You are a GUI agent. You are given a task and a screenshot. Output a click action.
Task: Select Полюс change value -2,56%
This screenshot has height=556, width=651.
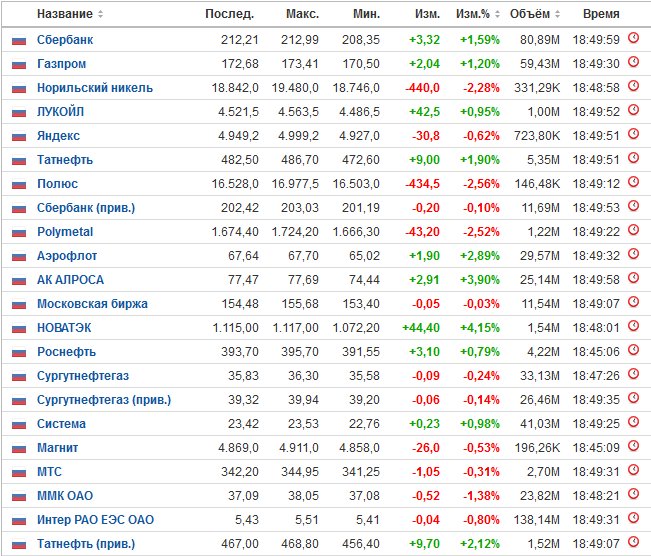[x=481, y=184]
